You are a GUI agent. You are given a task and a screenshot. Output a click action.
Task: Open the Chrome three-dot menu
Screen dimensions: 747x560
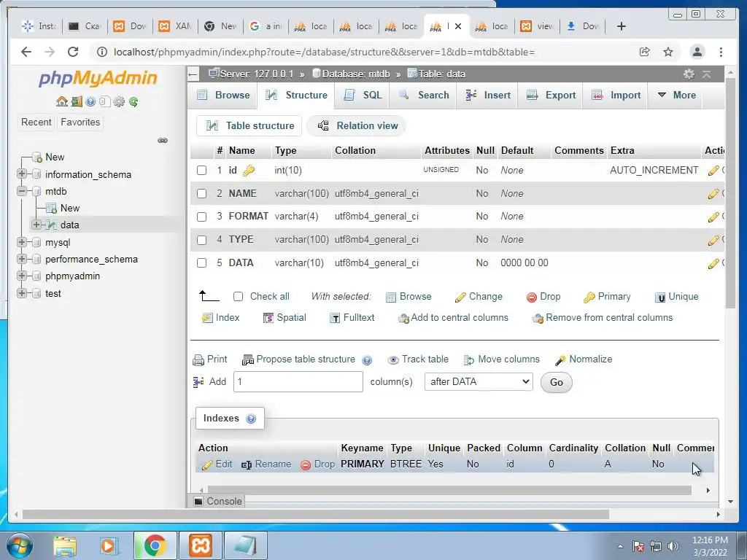(721, 52)
